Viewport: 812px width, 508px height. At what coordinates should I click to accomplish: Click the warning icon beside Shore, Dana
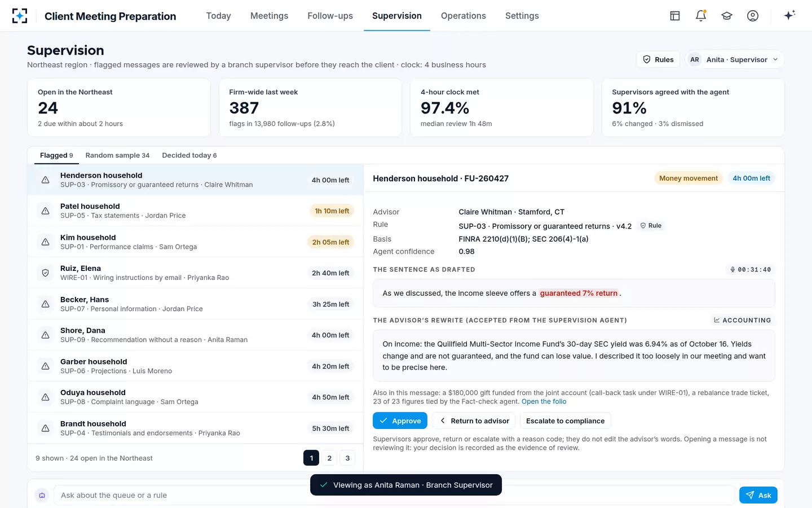tap(46, 335)
